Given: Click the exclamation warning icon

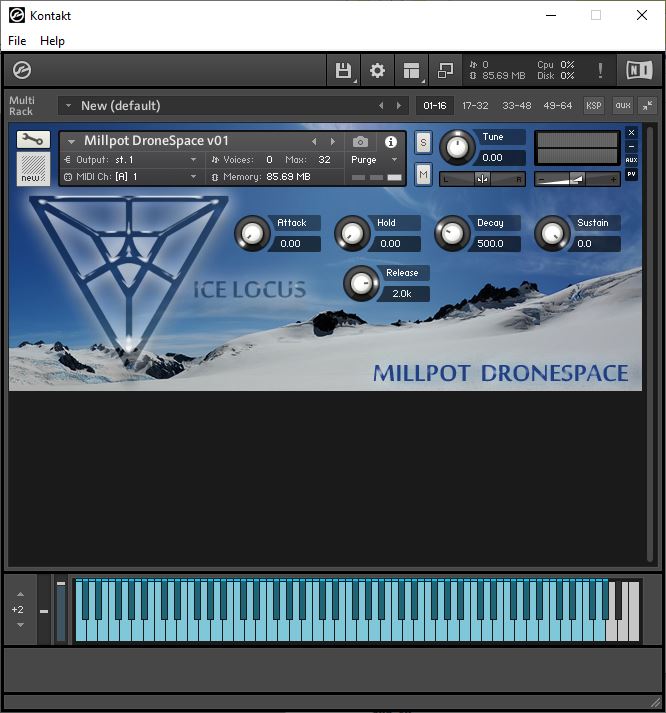Looking at the screenshot, I should (600, 70).
